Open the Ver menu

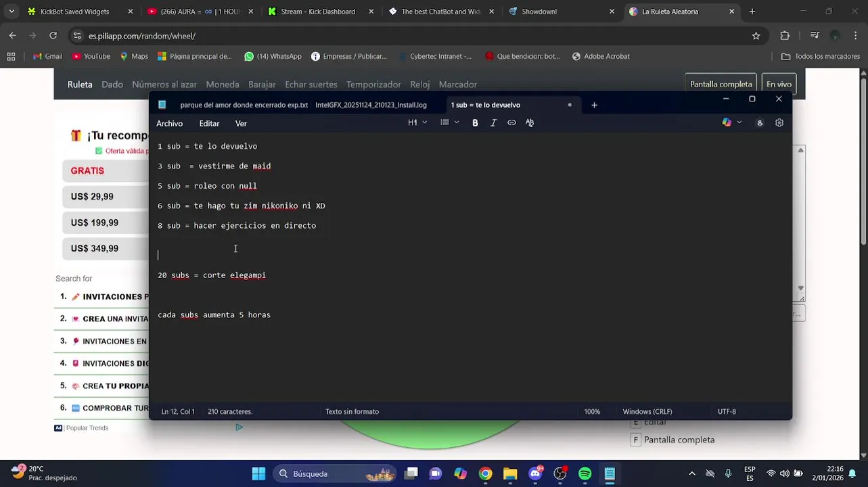tap(241, 123)
